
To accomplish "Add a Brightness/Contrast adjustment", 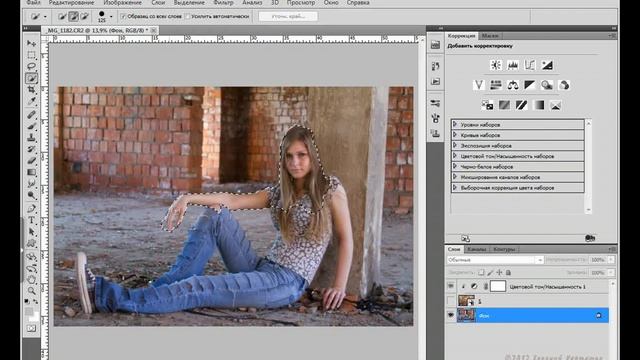I will [496, 65].
